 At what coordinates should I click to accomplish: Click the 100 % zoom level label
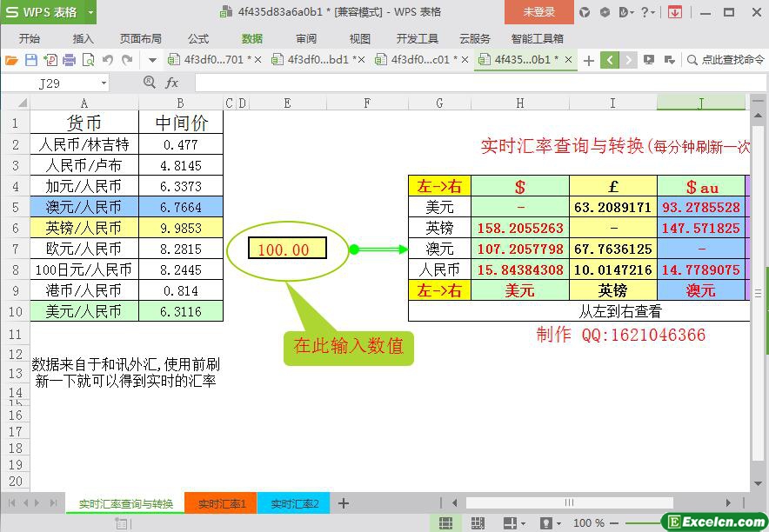click(589, 523)
